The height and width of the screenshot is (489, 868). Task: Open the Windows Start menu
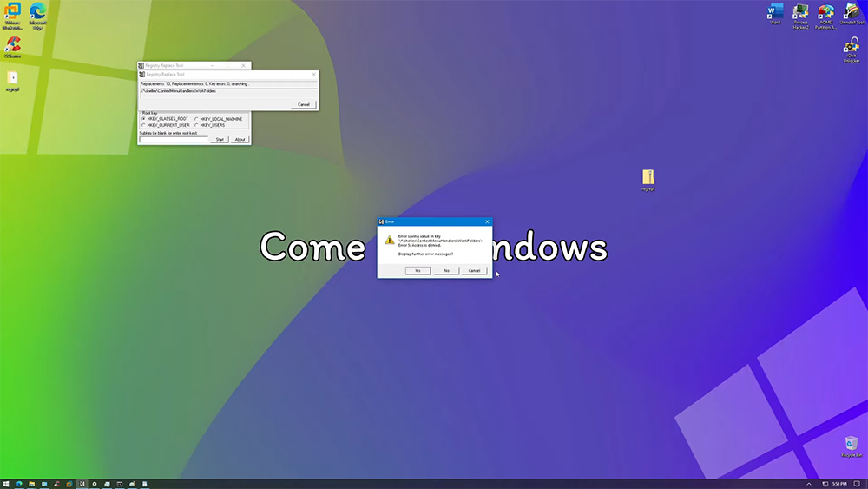(x=6, y=484)
